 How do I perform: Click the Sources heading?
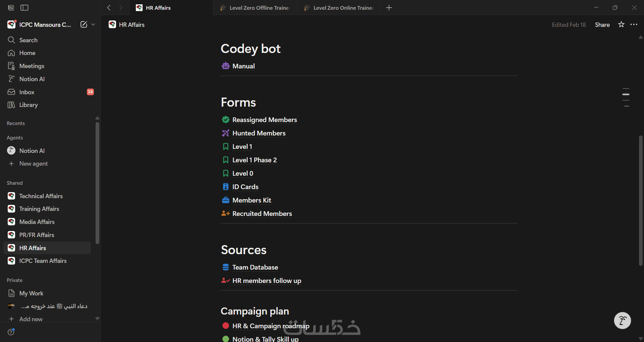point(244,250)
